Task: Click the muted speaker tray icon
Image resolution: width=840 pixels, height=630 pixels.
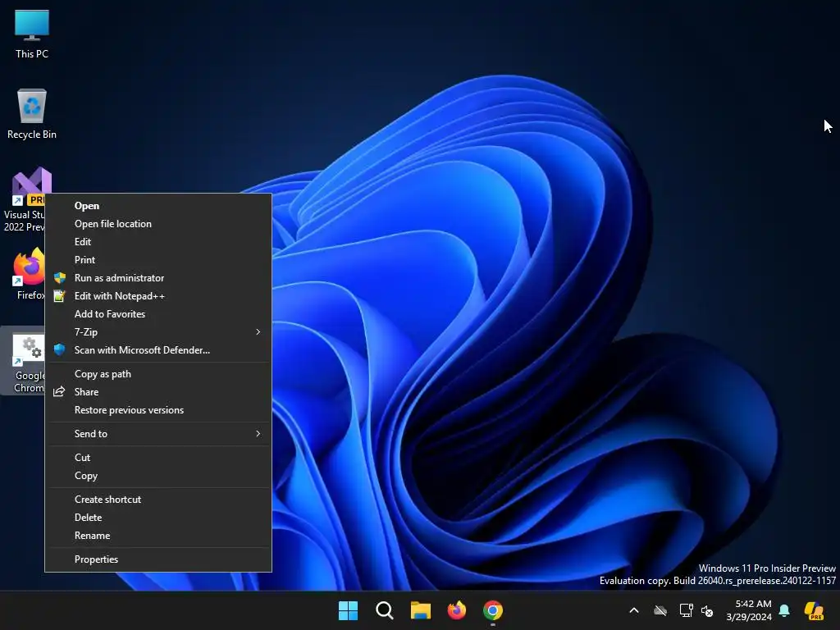Action: (707, 610)
